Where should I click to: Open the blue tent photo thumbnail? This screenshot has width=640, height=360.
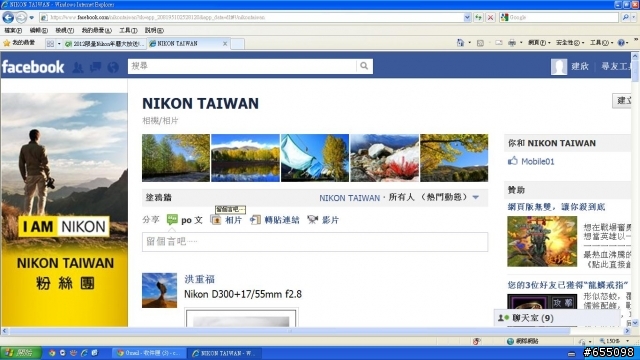(315, 158)
